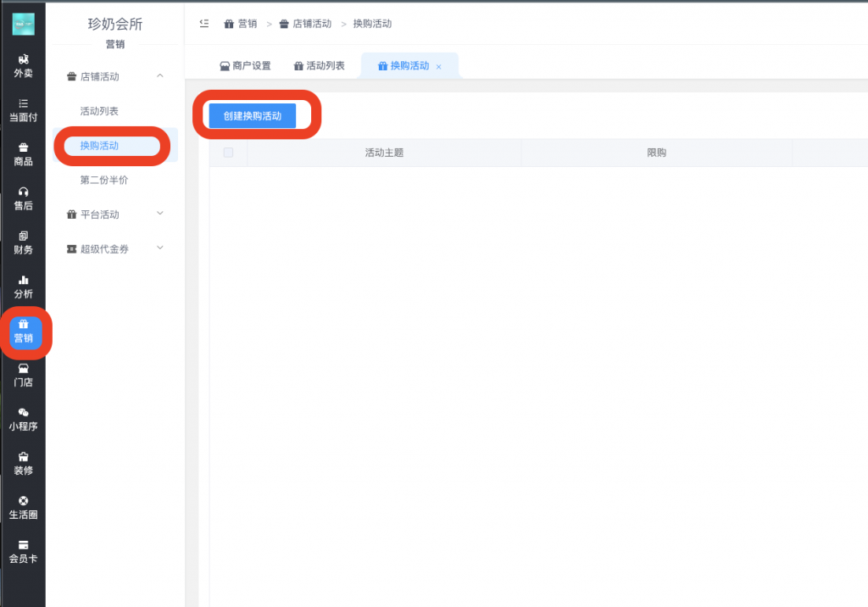Screen dimensions: 868x607
Task: Select the 分析 sidebar icon
Action: (23, 288)
